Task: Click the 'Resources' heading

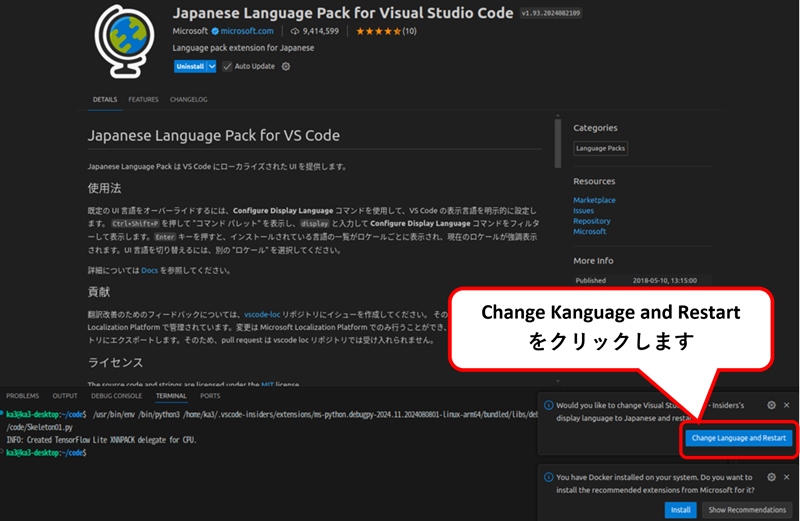Action: [594, 181]
